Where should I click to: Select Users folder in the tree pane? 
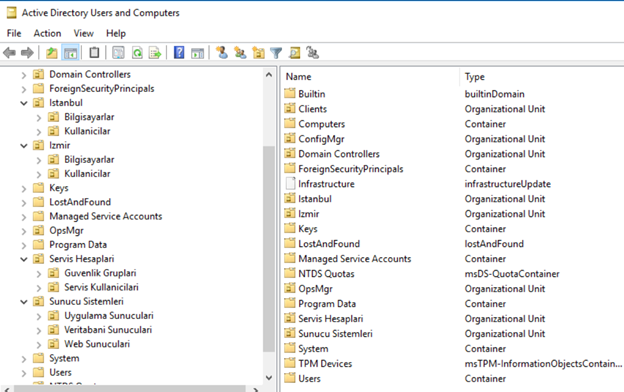60,372
